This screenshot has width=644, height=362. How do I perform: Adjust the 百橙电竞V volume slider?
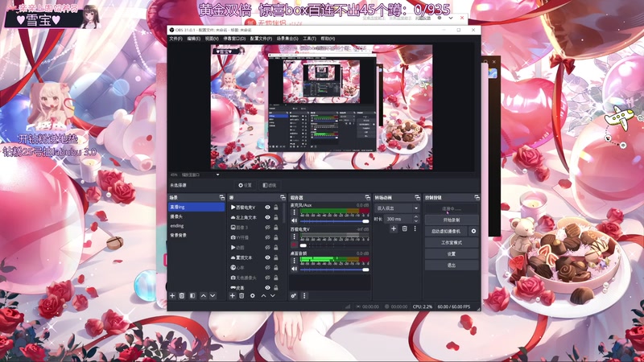coord(334,245)
